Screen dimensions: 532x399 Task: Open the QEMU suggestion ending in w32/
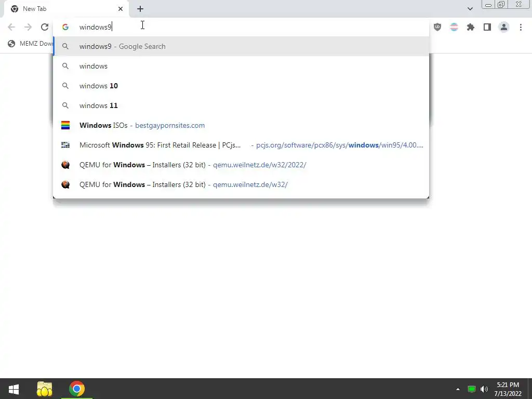(241, 184)
